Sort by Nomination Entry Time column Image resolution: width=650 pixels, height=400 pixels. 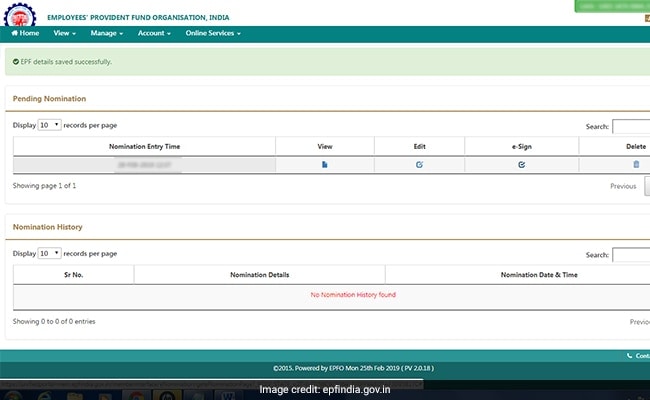coord(144,146)
